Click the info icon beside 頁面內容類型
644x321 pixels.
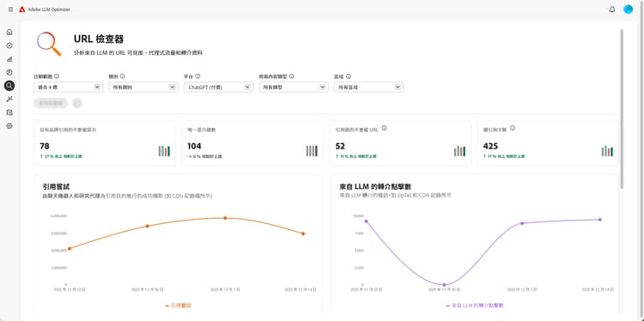[x=292, y=76]
